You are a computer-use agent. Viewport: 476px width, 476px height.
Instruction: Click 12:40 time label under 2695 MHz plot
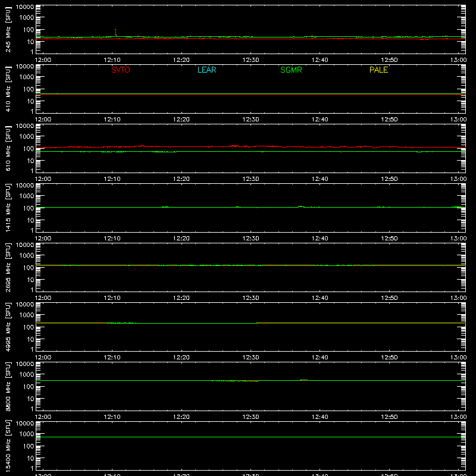[x=320, y=298]
